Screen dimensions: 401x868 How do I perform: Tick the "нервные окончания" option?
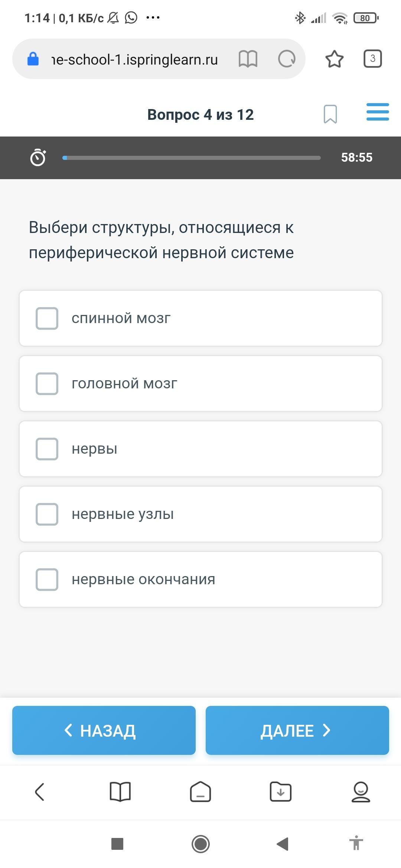coord(47,579)
